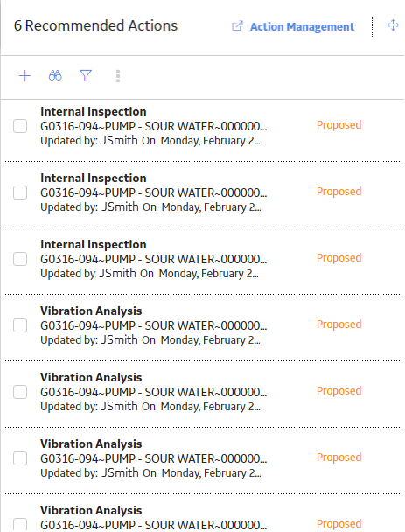Screen dimensions: 405x532
Task: Select the second Vibration Analysis G0316-094 description
Action: tap(154, 392)
